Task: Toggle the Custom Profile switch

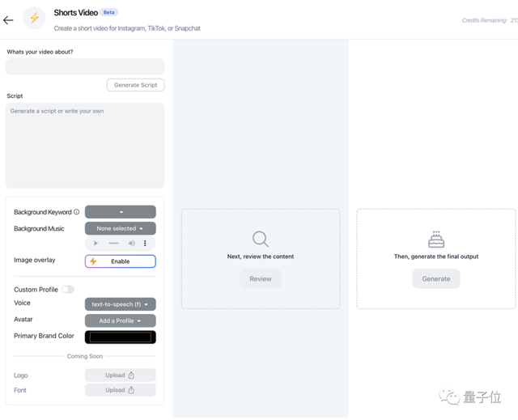Action: pos(67,290)
